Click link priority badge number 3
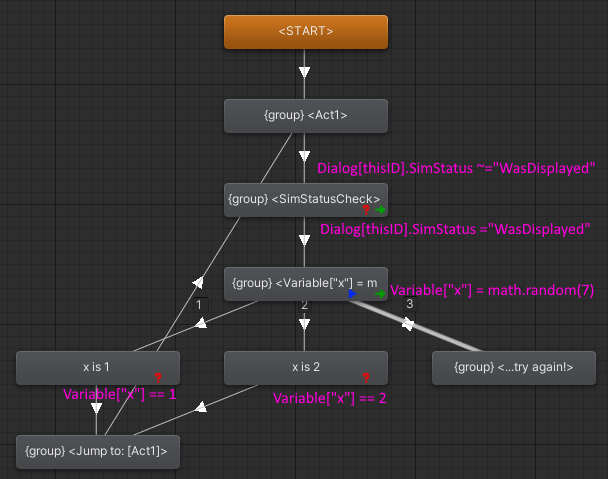The height and width of the screenshot is (479, 608). [410, 304]
